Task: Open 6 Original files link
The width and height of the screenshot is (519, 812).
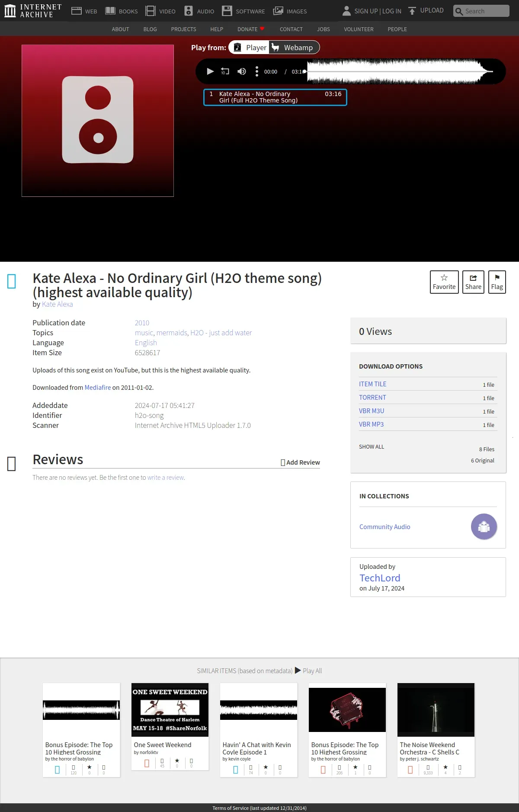Action: pos(483,461)
